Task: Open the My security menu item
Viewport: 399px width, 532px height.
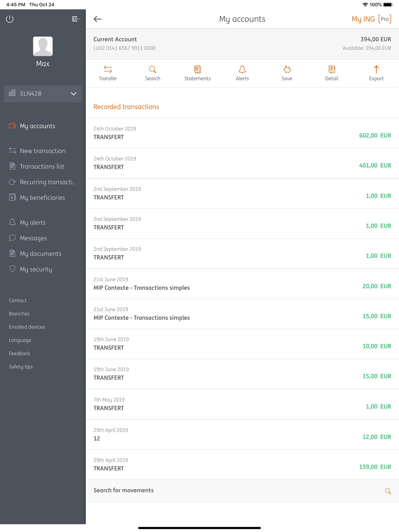Action: coord(36,269)
